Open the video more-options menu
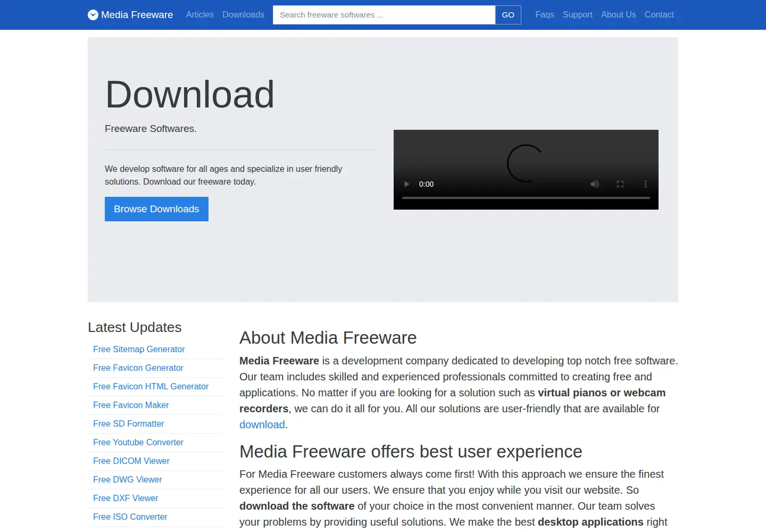 point(646,184)
